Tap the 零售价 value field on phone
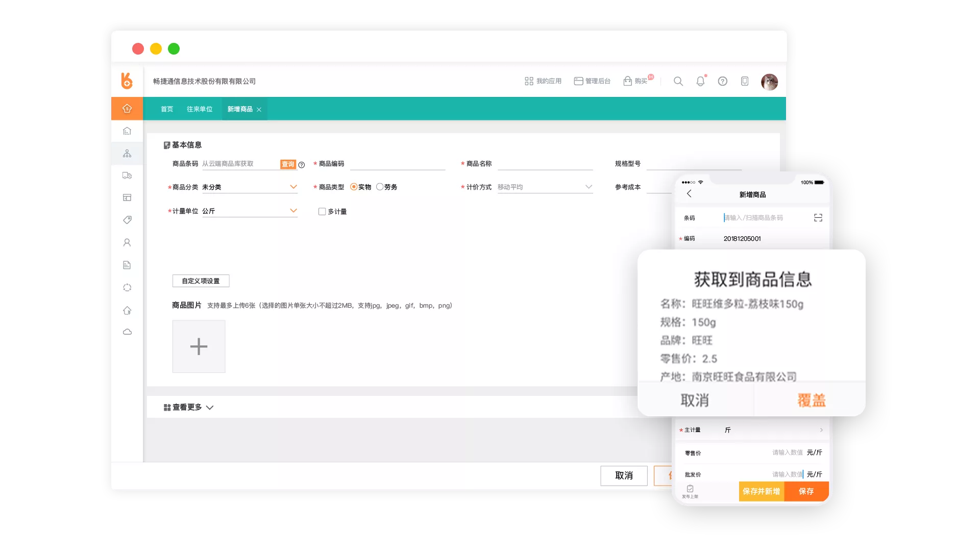Image resolution: width=980 pixels, height=551 pixels. [x=787, y=453]
